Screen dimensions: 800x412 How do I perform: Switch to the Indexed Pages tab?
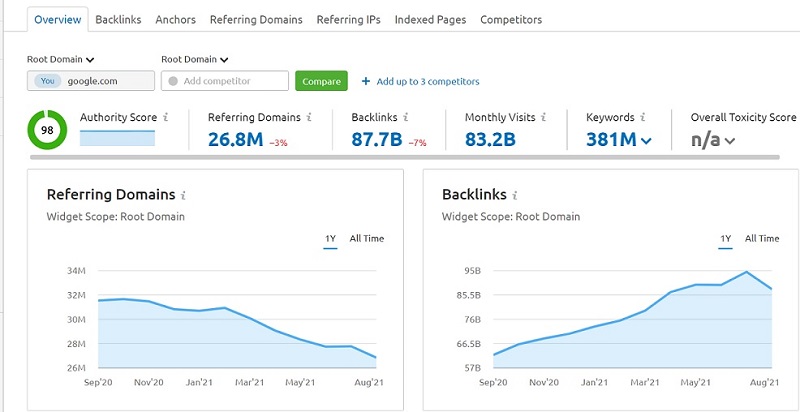pyautogui.click(x=430, y=19)
